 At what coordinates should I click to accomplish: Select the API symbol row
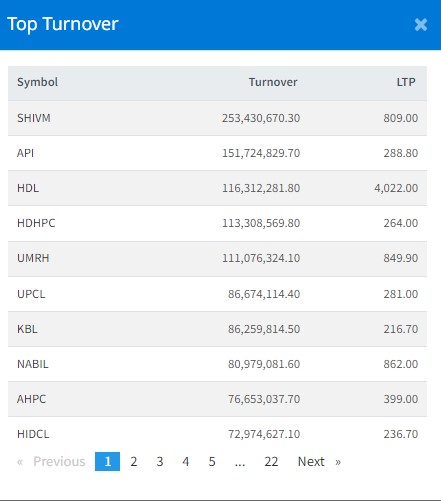click(x=217, y=153)
